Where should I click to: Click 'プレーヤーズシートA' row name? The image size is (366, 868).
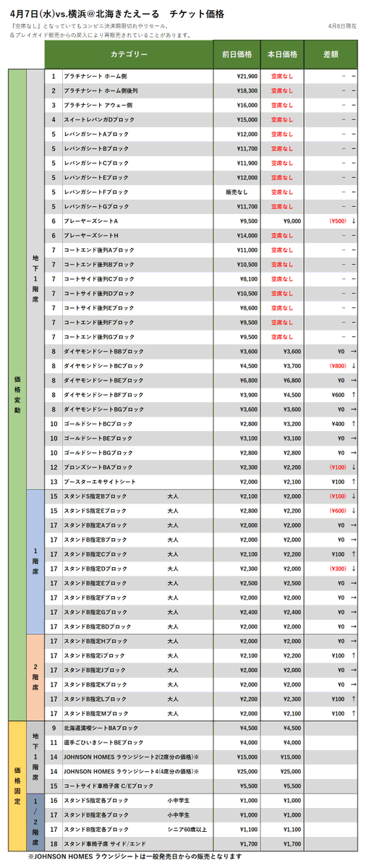[90, 221]
